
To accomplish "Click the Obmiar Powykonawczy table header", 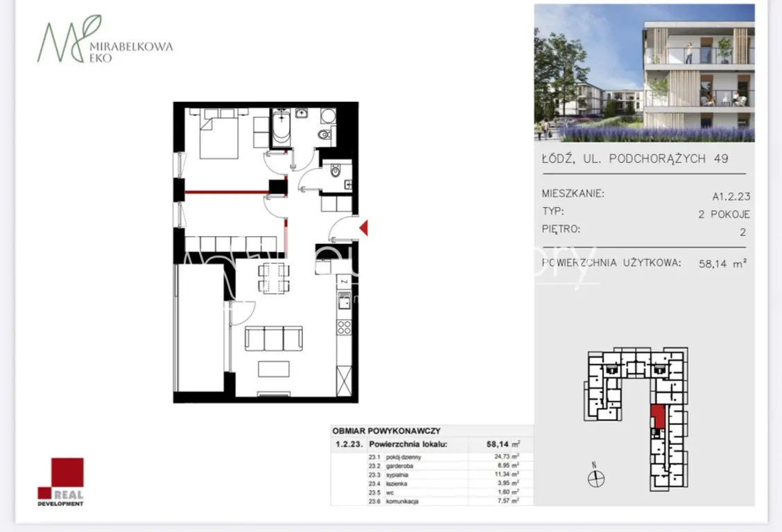I will 387,431.
